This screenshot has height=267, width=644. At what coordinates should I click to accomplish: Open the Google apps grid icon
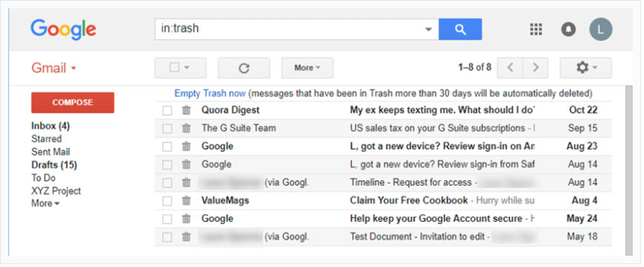pyautogui.click(x=536, y=29)
